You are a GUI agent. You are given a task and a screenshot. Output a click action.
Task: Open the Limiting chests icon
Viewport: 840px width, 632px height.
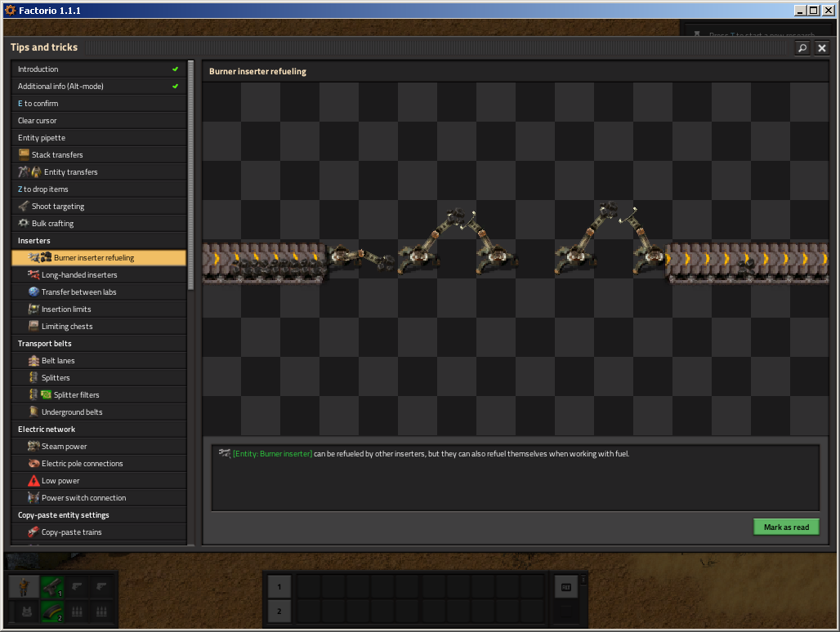[x=34, y=326]
